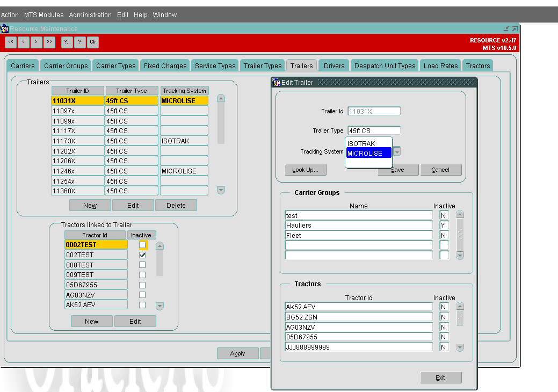This screenshot has width=558, height=392.
Task: Open the Action menu
Action: point(10,15)
